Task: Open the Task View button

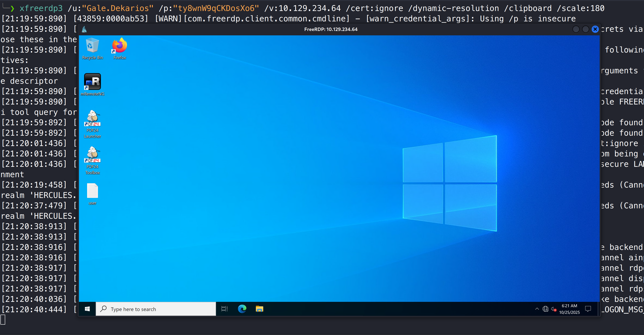Action: 224,309
